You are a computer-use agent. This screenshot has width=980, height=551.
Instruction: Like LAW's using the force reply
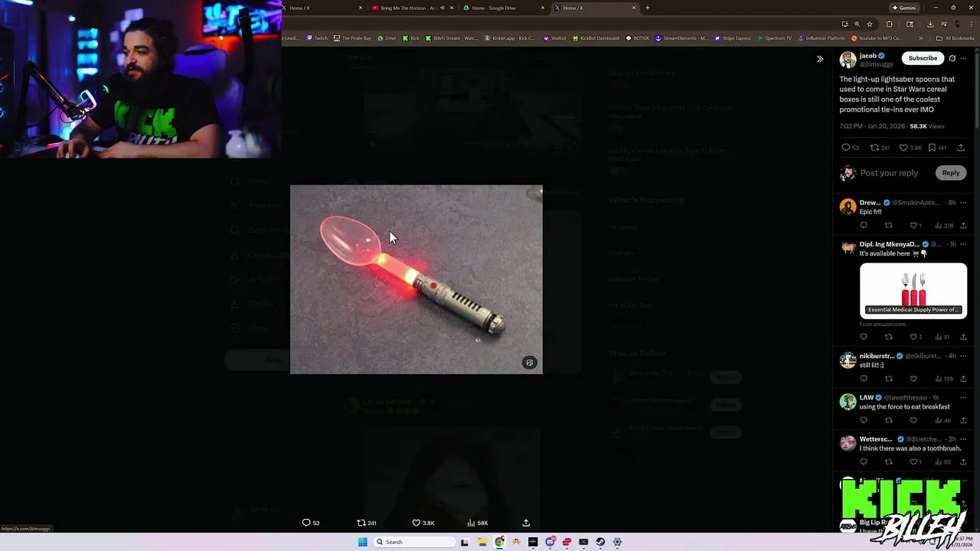pos(913,420)
